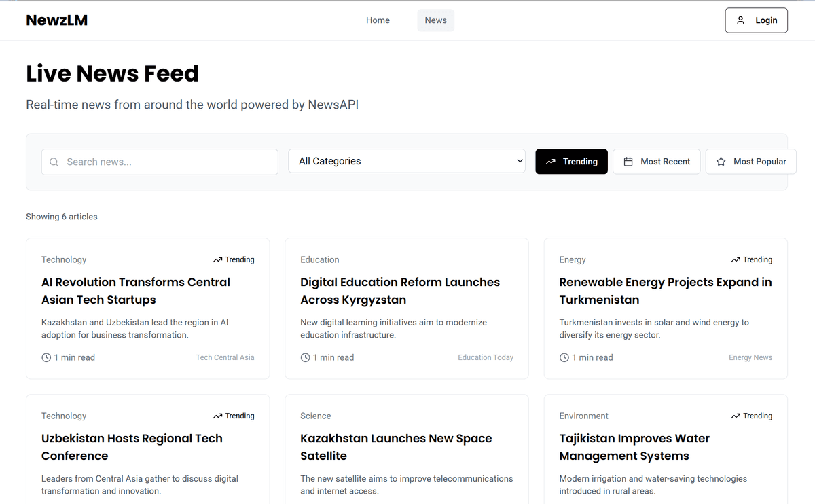
Task: Click clock icon on AI Revolution card
Action: (46, 357)
